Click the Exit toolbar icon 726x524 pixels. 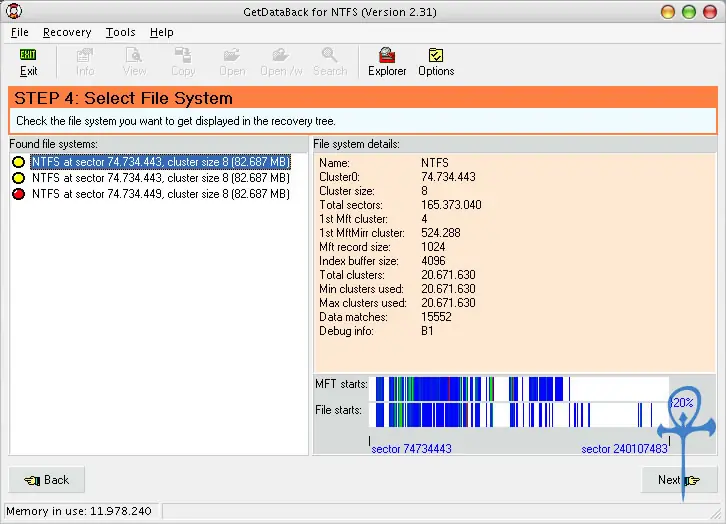point(28,62)
